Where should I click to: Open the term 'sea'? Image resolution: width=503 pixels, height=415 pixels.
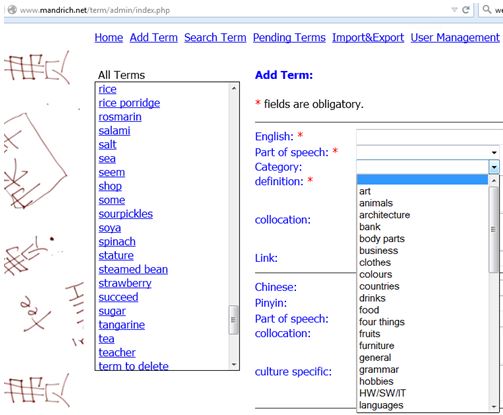coord(107,159)
